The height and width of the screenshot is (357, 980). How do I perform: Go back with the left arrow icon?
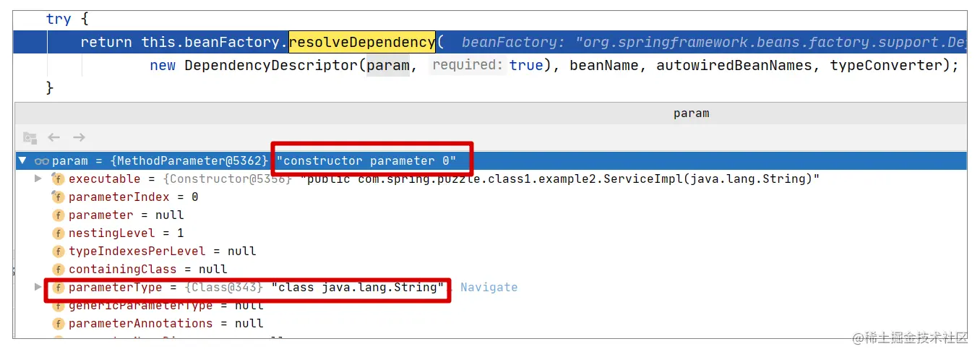tap(53, 137)
